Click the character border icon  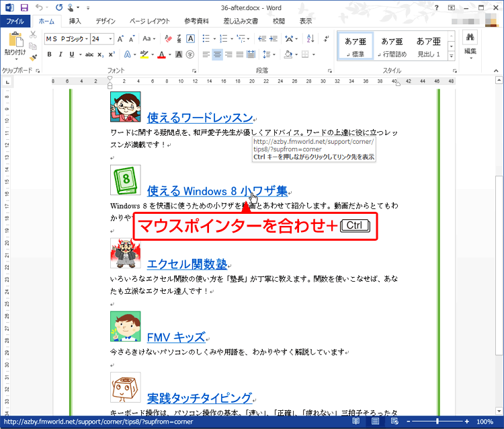point(190,39)
